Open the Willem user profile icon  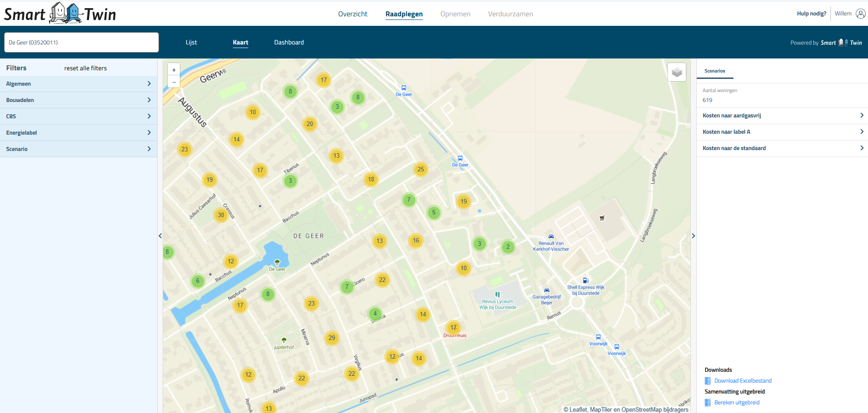(x=860, y=14)
